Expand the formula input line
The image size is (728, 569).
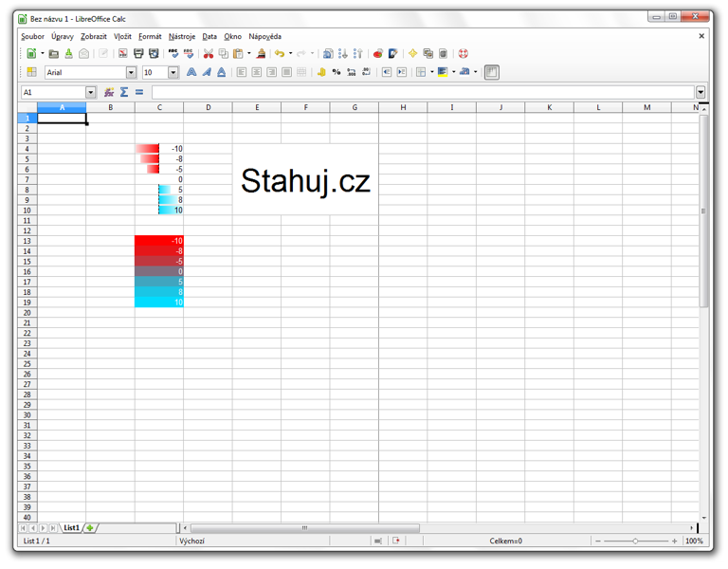(701, 92)
